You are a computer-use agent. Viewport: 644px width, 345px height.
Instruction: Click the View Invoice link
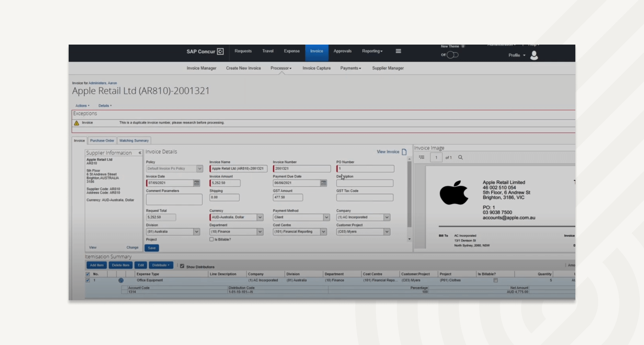tap(388, 152)
